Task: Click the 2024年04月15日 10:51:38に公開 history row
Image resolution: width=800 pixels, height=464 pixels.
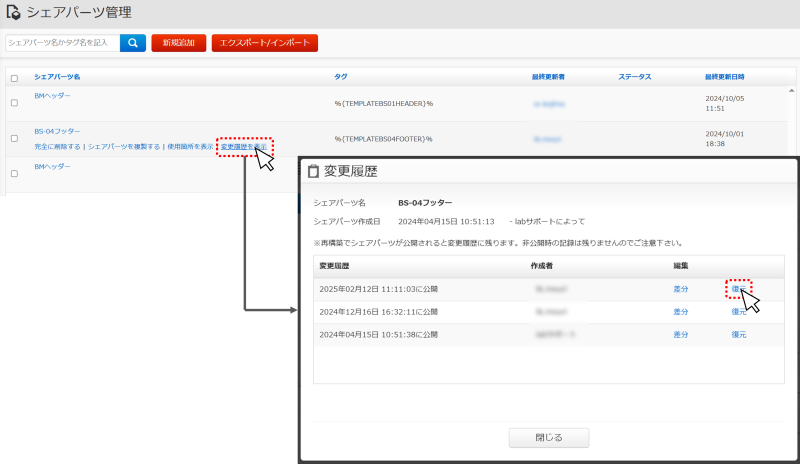Action: pos(549,335)
